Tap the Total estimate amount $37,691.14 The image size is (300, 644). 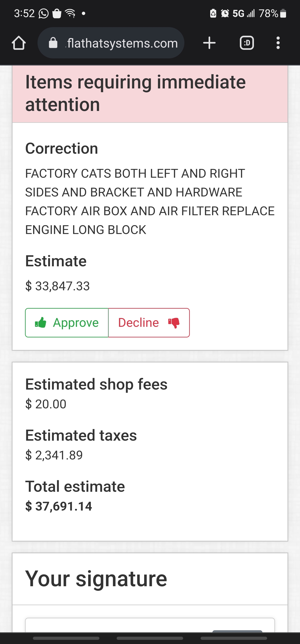coord(59,507)
